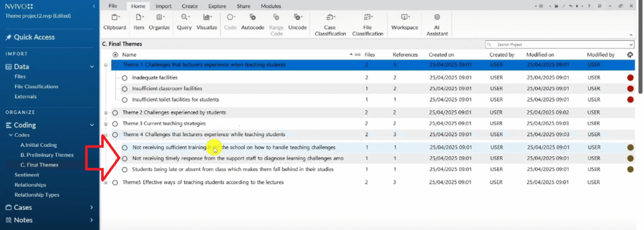
Task: Open the Organize ribbon button
Action: pyautogui.click(x=159, y=22)
